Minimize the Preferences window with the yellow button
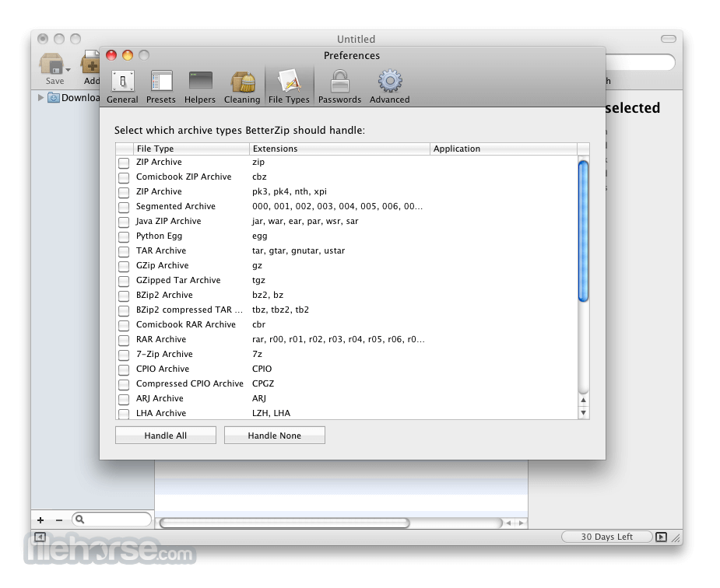720x588 pixels. [x=128, y=55]
